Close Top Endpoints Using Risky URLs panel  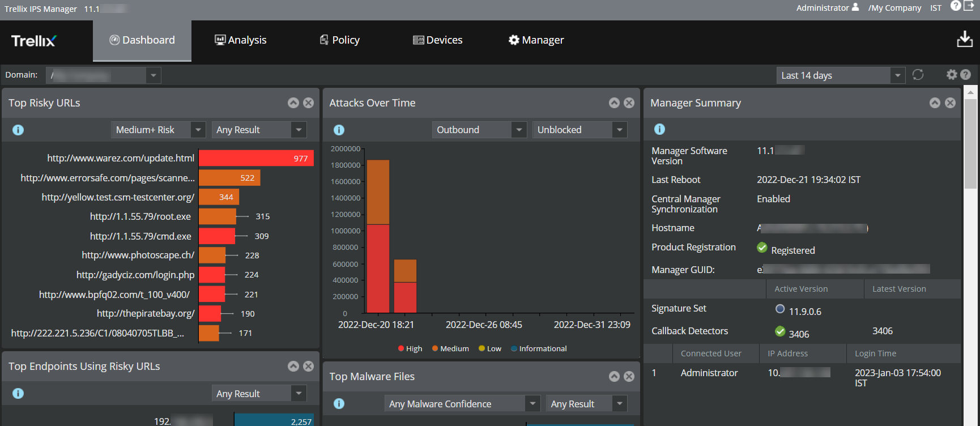click(309, 366)
